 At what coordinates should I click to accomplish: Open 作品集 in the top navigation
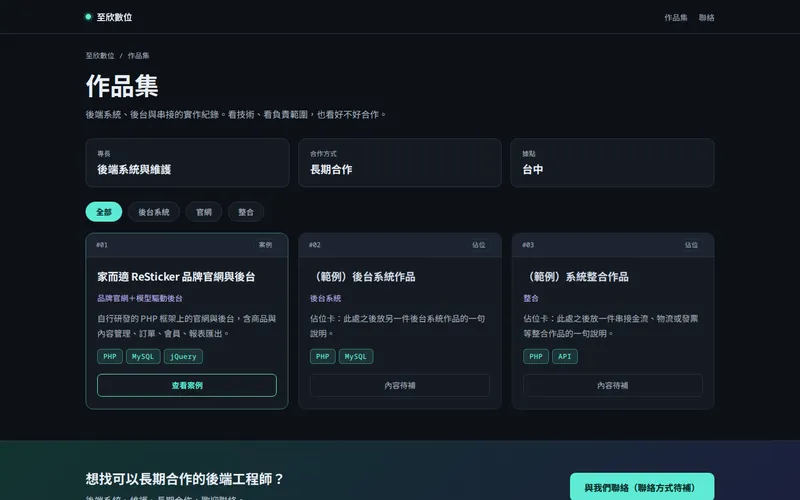(676, 17)
